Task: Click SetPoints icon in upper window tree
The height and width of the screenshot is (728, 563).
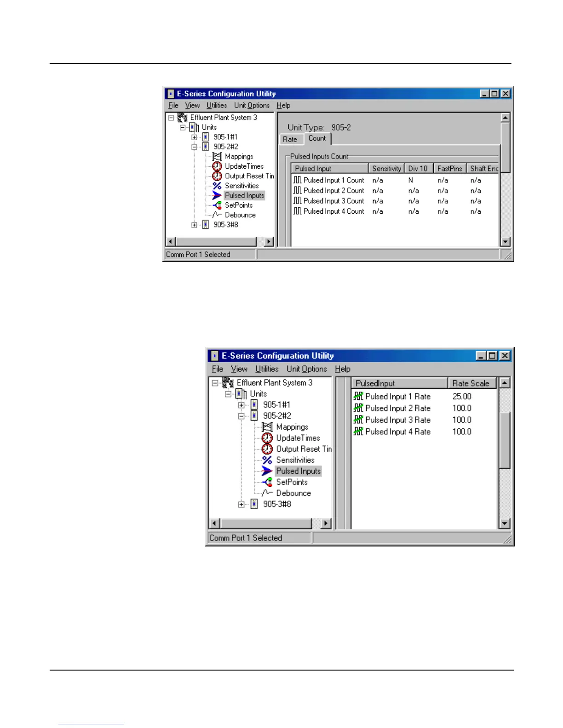Action: (x=217, y=205)
